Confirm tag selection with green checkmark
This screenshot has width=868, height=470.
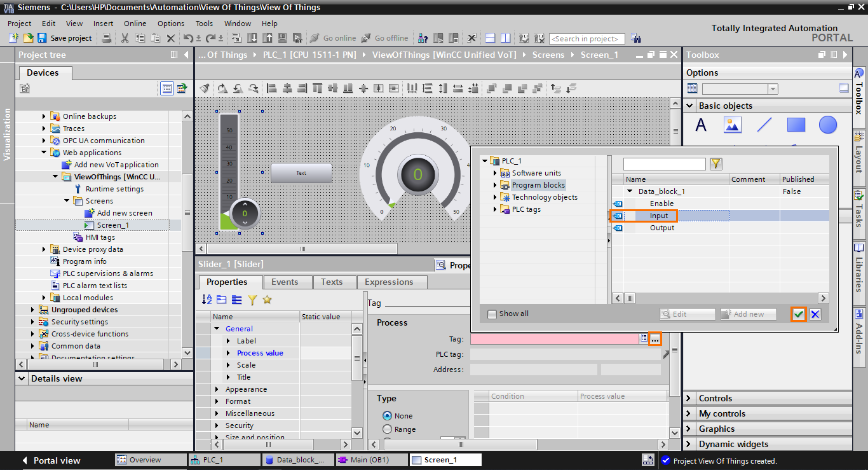click(799, 314)
